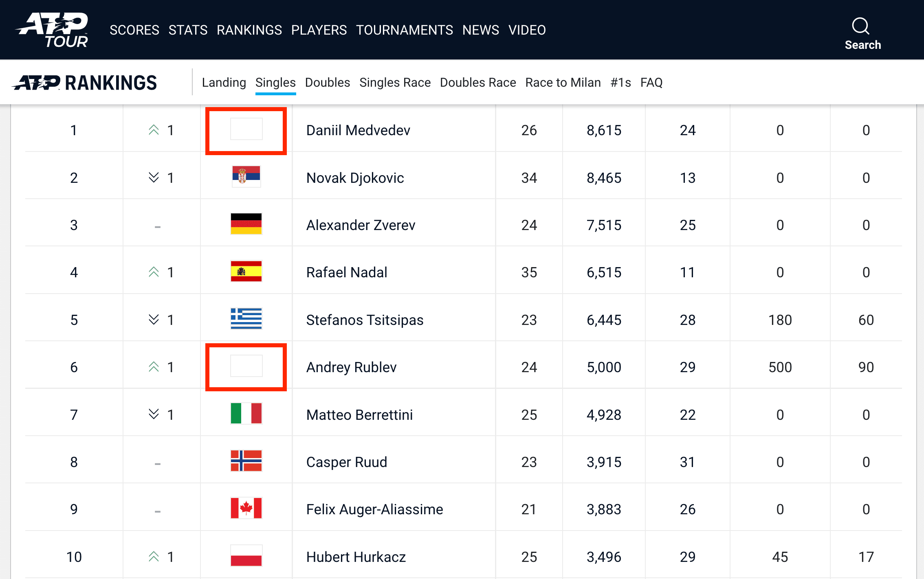The height and width of the screenshot is (579, 924).
Task: Click Germany flag beside Alexander Zverev
Action: point(246,224)
